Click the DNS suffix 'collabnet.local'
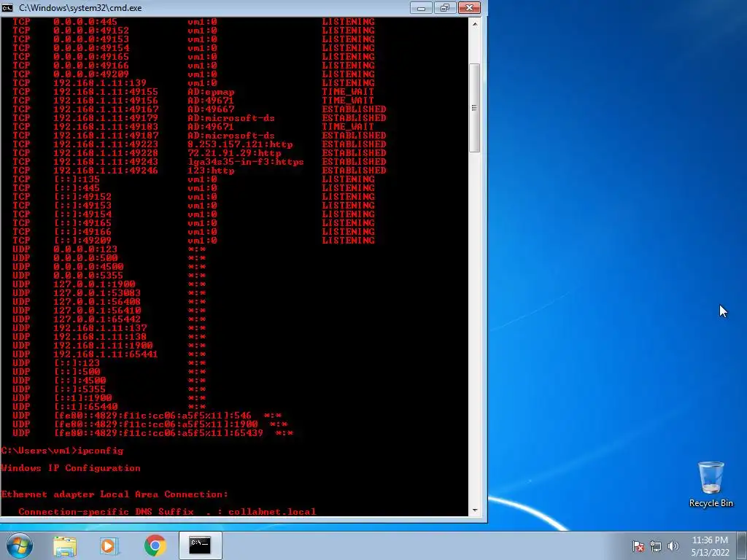This screenshot has height=560, width=747. [272, 512]
